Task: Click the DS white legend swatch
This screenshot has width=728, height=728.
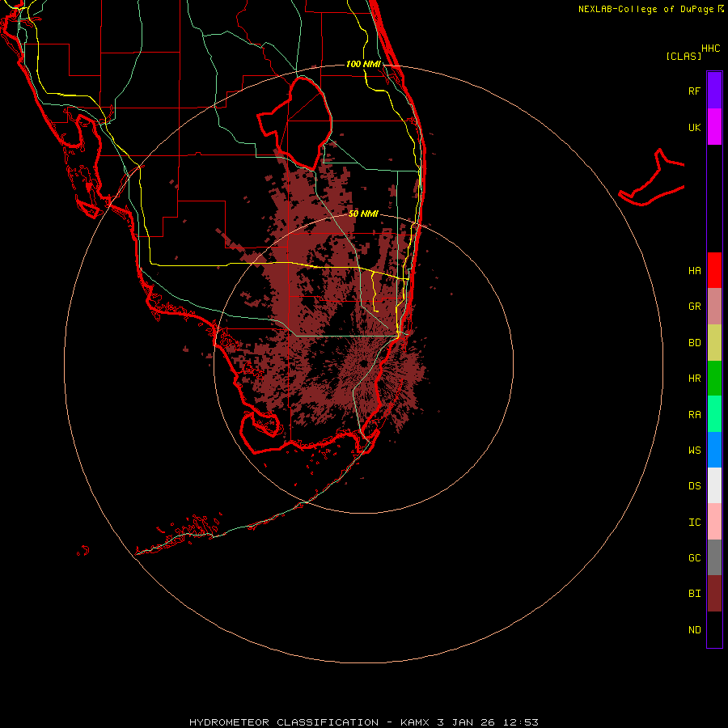Action: click(x=714, y=485)
